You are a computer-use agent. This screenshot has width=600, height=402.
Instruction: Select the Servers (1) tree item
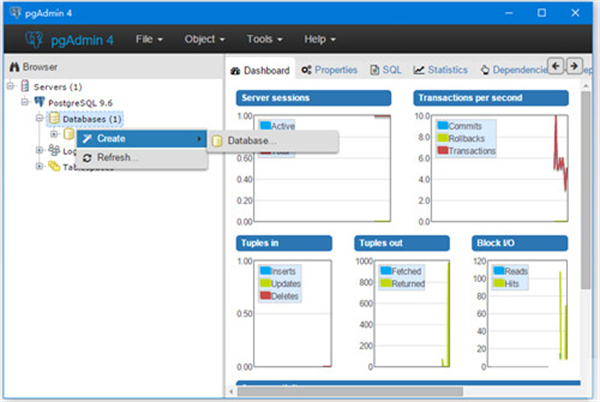pyautogui.click(x=58, y=87)
